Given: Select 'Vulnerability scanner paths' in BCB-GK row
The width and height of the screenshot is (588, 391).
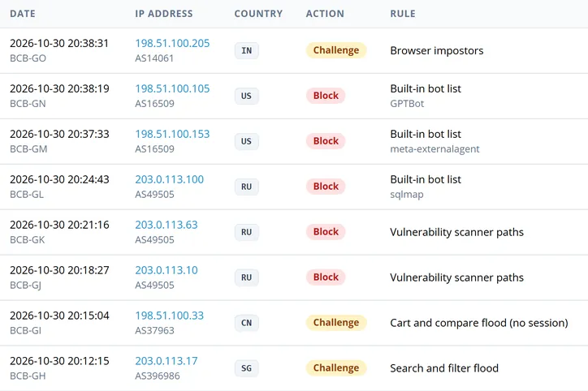Looking at the screenshot, I should (x=456, y=232).
